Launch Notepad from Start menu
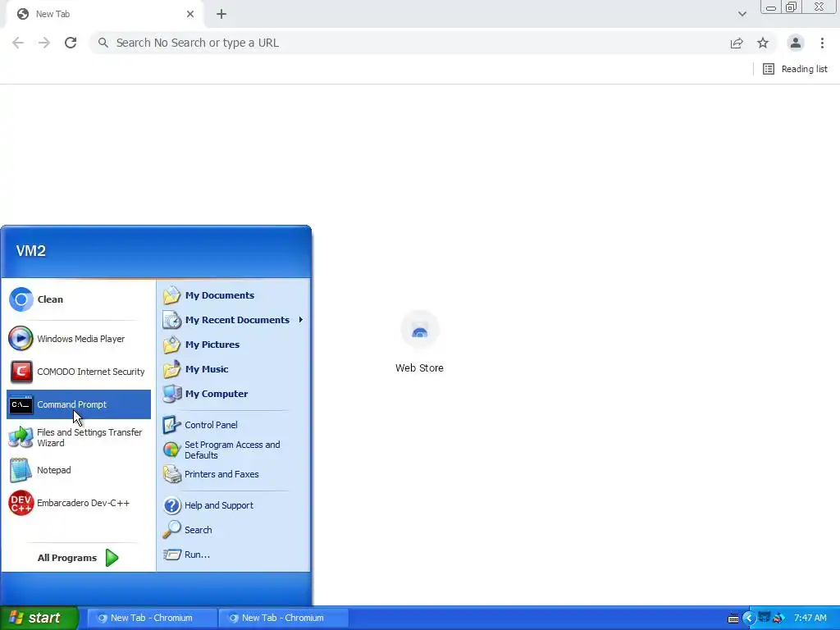 click(78, 470)
